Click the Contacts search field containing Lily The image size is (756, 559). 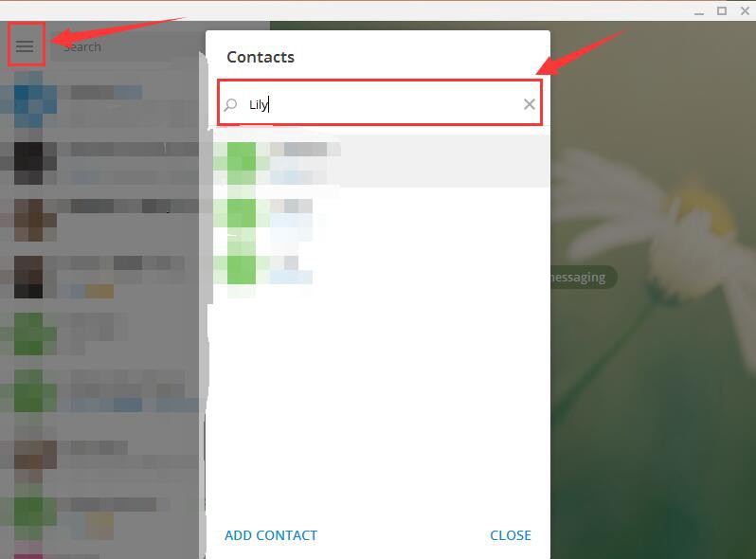(380, 103)
